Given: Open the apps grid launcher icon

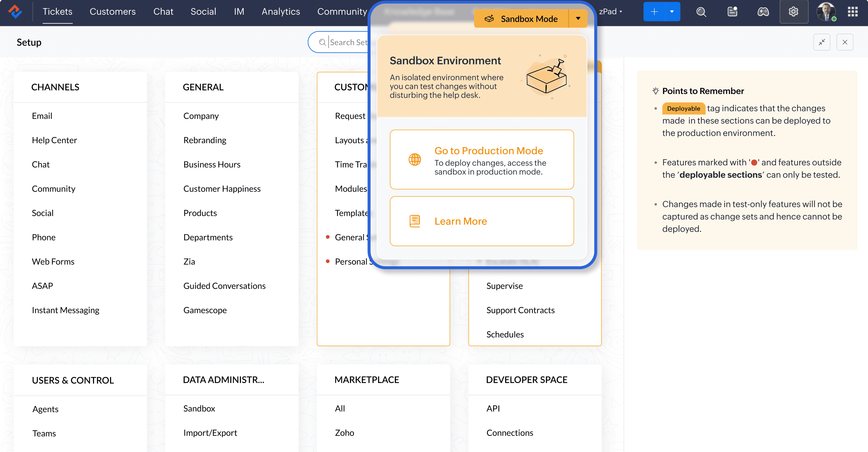Looking at the screenshot, I should pyautogui.click(x=852, y=12).
